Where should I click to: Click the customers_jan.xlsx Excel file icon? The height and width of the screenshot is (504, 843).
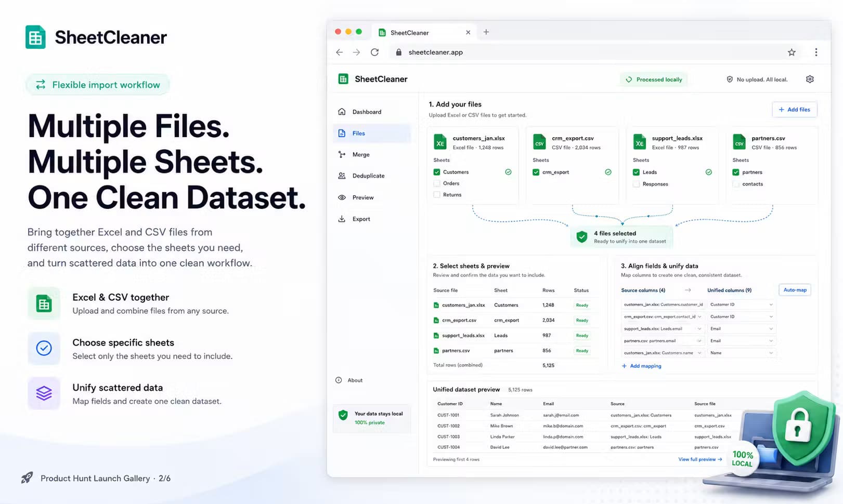point(440,142)
